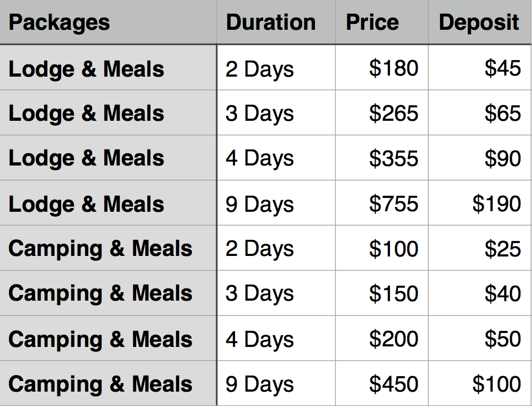The image size is (532, 406).
Task: Select the Duration column header
Action: 276,22
